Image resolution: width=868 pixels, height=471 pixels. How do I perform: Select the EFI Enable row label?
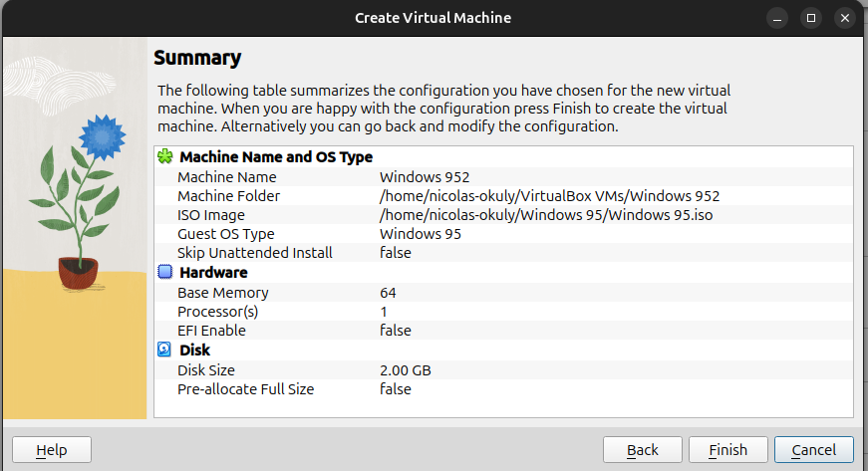[x=211, y=330]
